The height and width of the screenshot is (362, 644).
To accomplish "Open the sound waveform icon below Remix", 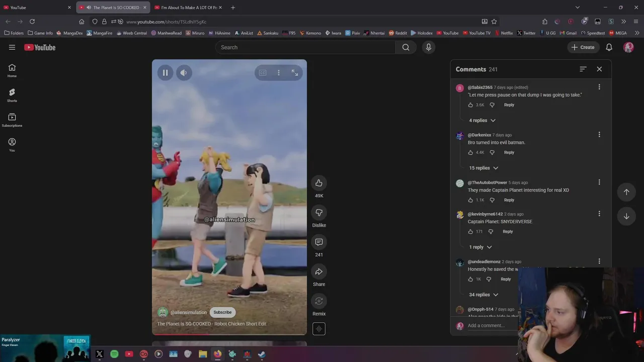I will coord(319,329).
